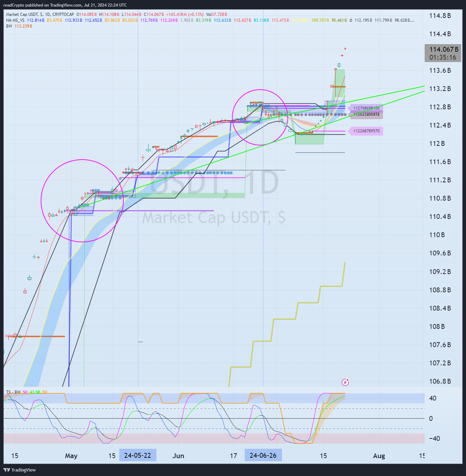This screenshot has width=466, height=476.
Task: Click the 113.2 B price axis label
Action: tap(440, 89)
